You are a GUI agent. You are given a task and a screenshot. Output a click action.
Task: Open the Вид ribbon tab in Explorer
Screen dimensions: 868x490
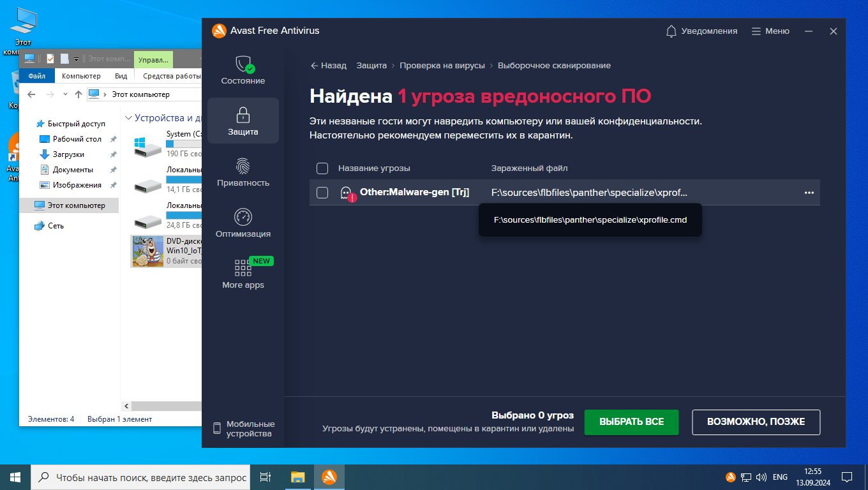(121, 76)
